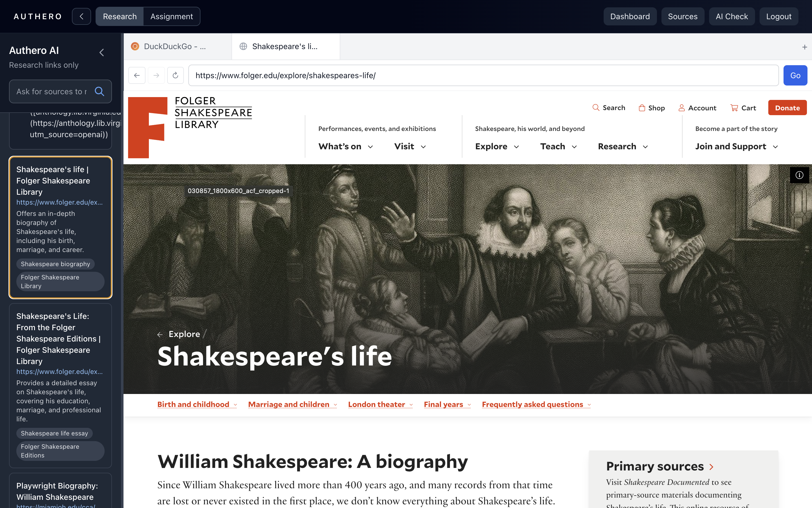
Task: Show hero image info icon
Action: click(799, 175)
